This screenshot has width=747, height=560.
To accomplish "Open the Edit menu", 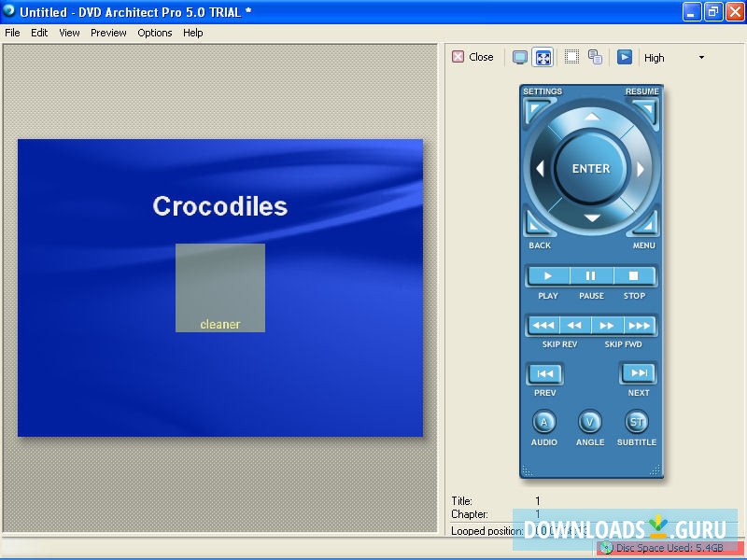I will pos(39,33).
